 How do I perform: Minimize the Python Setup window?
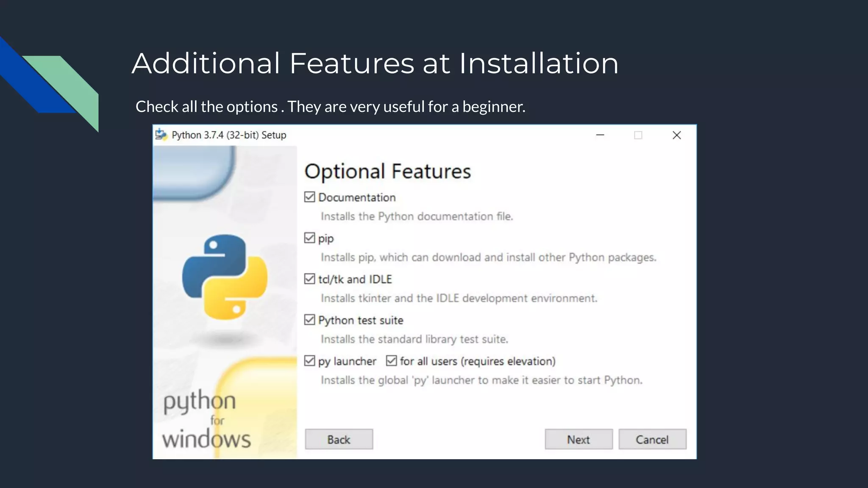point(600,135)
